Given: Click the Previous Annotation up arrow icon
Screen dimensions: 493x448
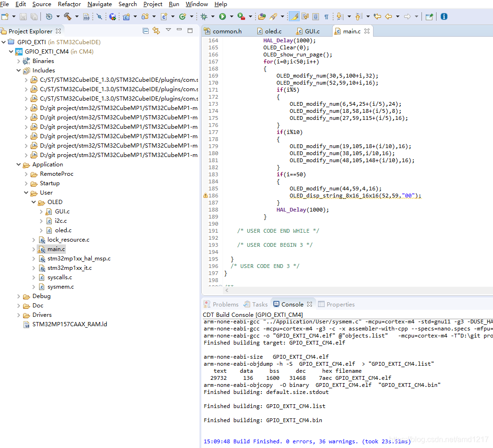Looking at the screenshot, I should (x=358, y=16).
